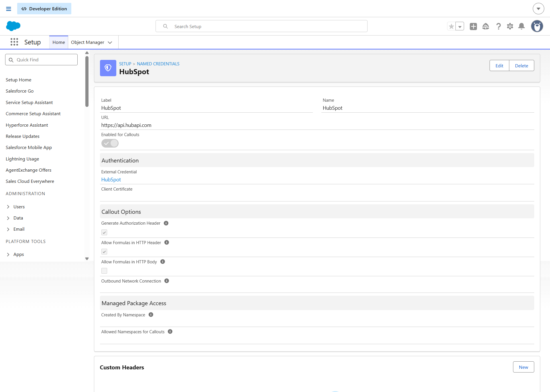Click the search icon in Search Setup
This screenshot has width=550, height=392.
point(166,26)
